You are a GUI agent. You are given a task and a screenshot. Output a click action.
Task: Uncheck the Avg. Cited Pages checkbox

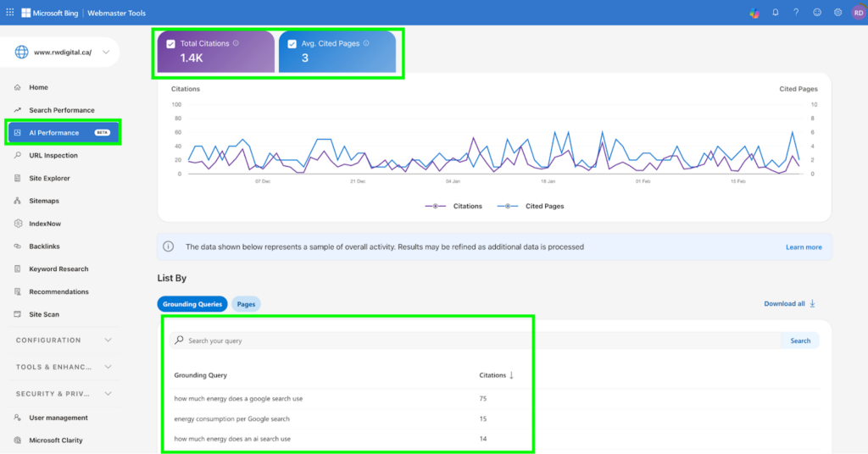[292, 44]
